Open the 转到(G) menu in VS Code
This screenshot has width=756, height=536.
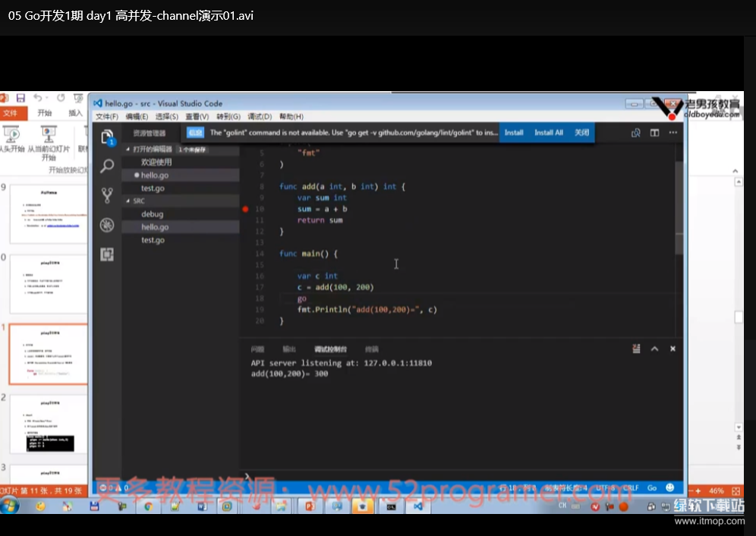(x=228, y=117)
